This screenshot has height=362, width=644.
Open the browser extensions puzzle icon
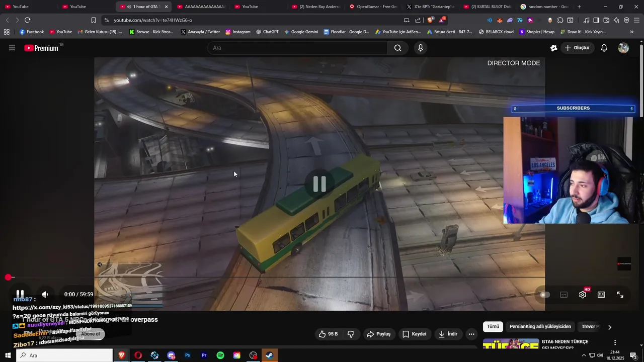click(x=560, y=20)
